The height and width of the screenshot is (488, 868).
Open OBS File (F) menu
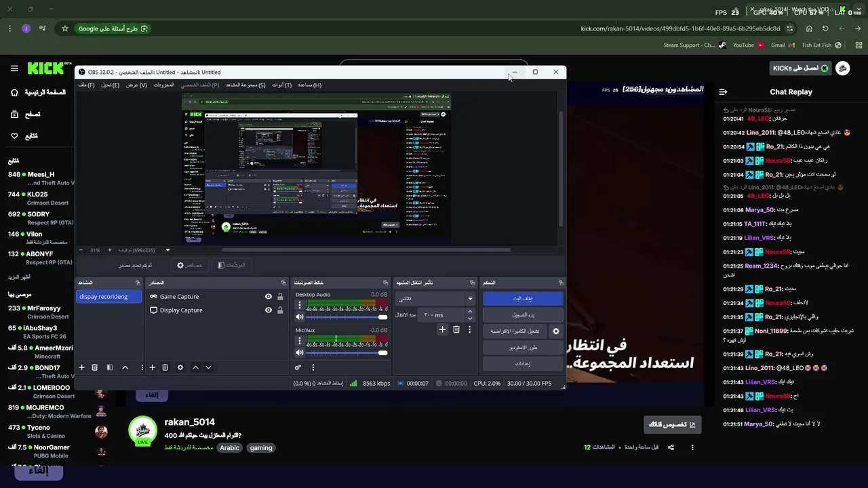86,85
